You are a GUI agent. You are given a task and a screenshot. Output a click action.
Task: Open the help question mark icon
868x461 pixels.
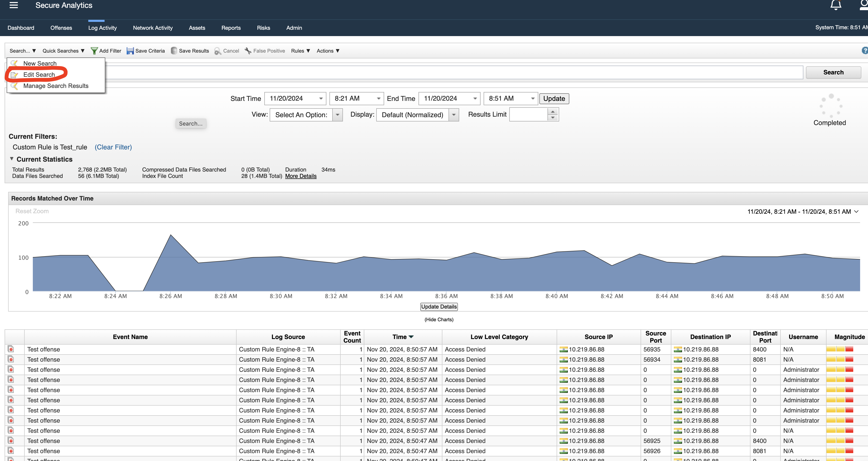pos(865,51)
